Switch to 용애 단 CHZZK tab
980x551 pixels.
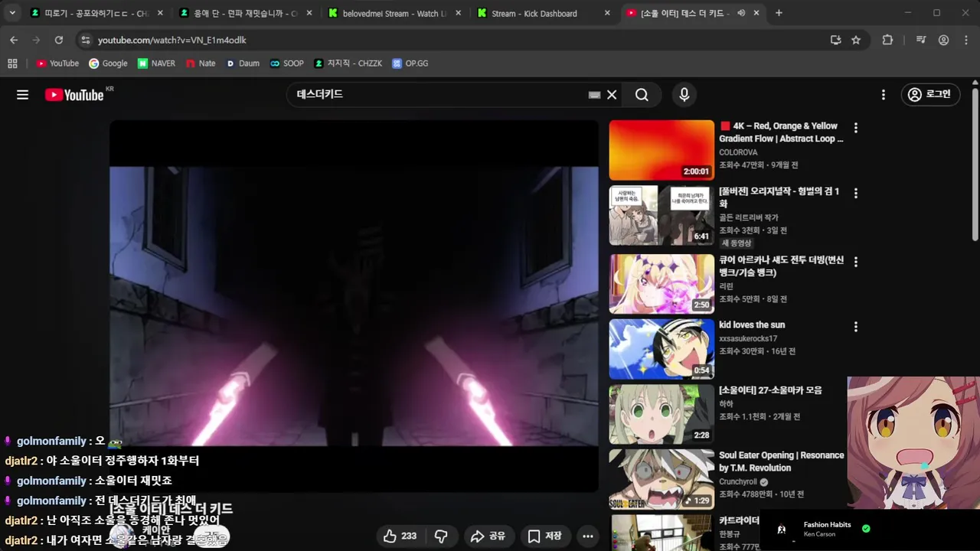pyautogui.click(x=245, y=13)
